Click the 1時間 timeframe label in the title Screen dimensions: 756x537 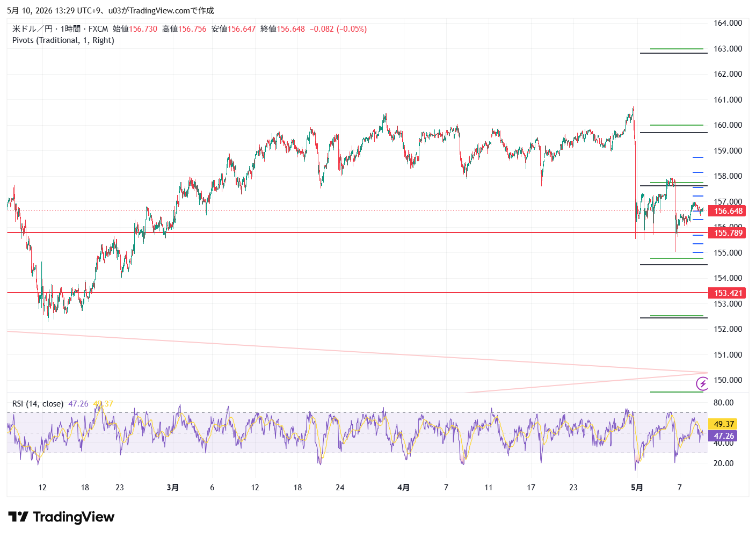70,29
